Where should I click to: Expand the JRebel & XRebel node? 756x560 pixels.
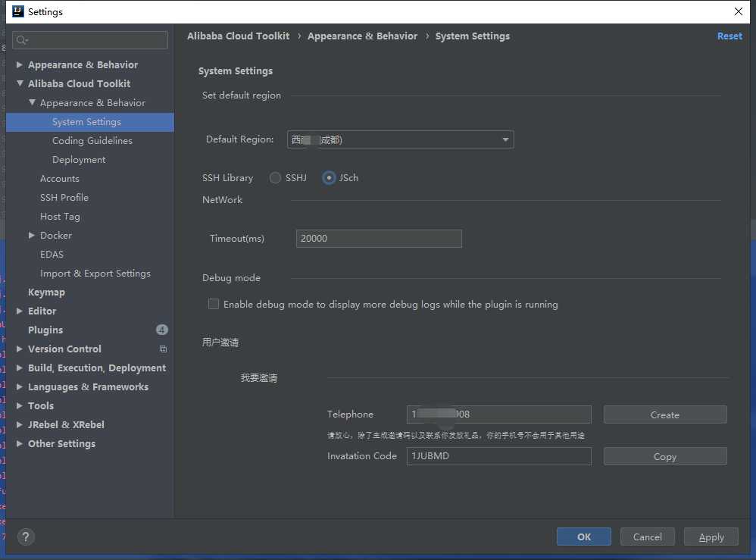click(19, 424)
